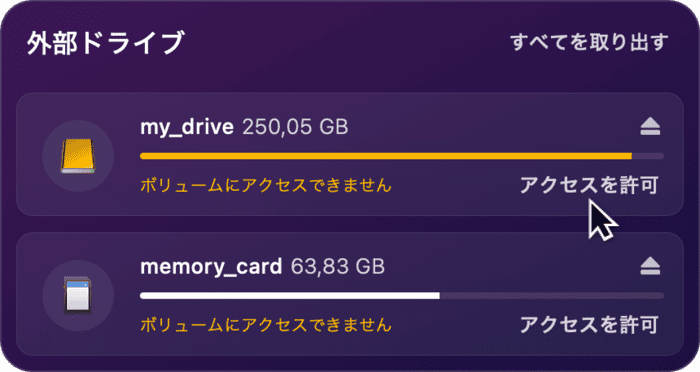Click the 63,83 GB capacity text
Image resolution: width=700 pixels, height=372 pixels.
338,267
